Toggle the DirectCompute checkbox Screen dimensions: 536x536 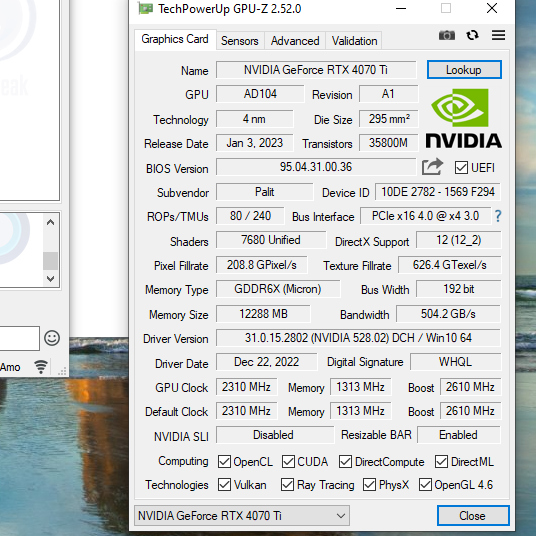point(345,461)
